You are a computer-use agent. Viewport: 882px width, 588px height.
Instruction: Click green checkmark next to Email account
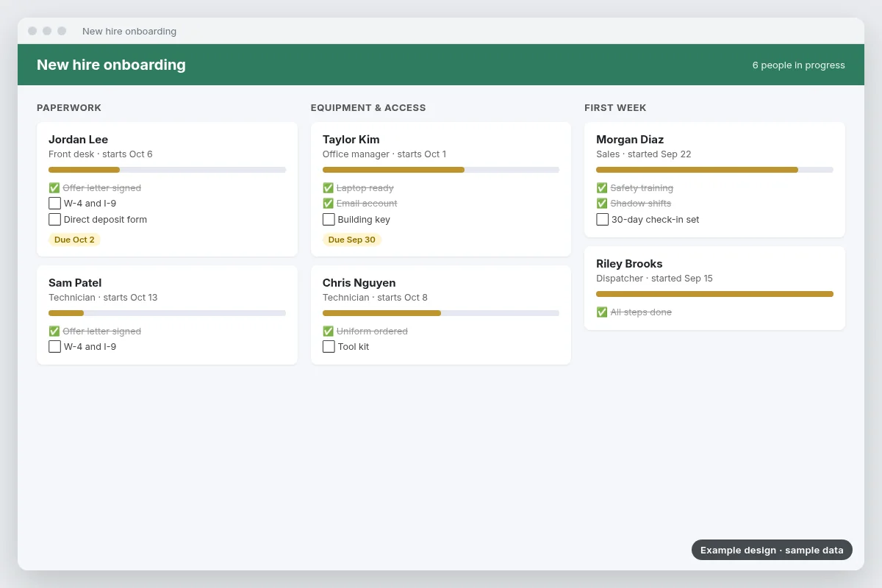pos(329,204)
